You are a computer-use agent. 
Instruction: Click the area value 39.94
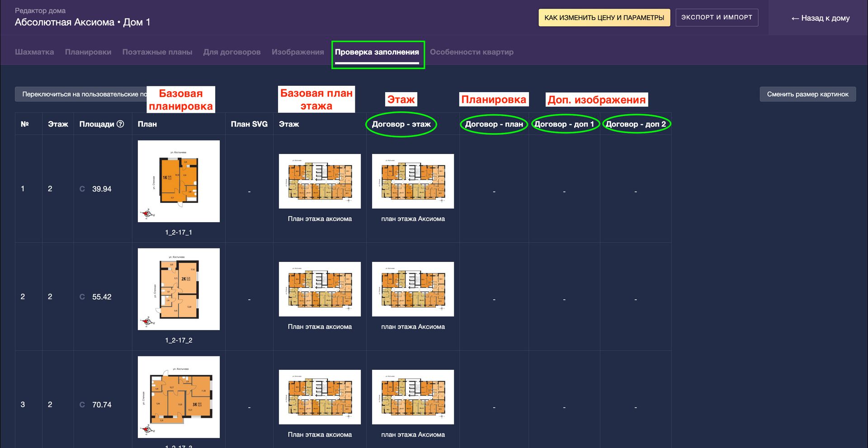(102, 189)
